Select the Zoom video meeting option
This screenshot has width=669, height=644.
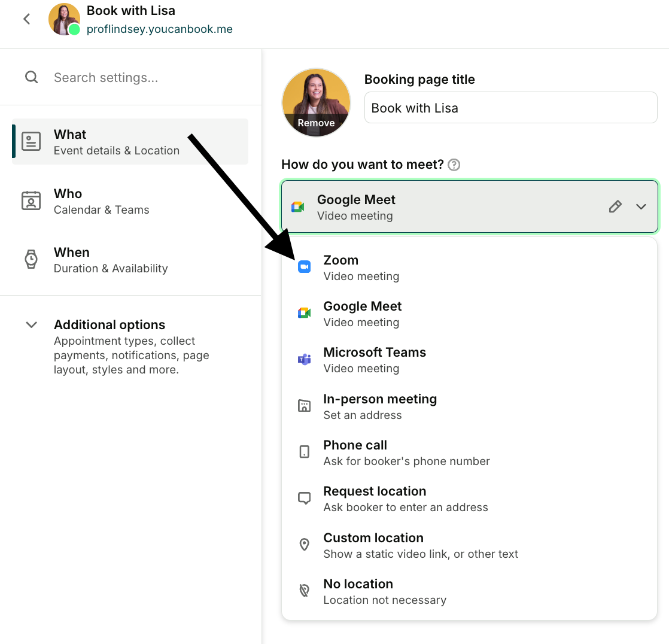[x=469, y=268]
